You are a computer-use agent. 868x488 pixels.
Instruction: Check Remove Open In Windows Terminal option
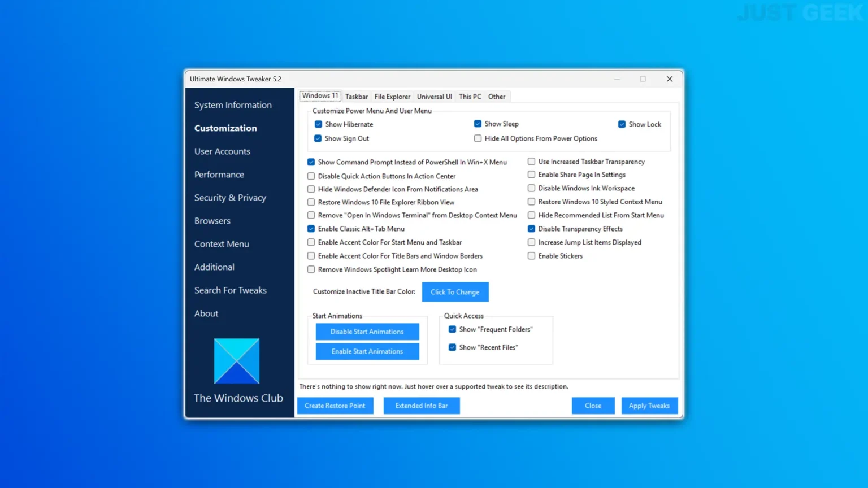(x=311, y=215)
